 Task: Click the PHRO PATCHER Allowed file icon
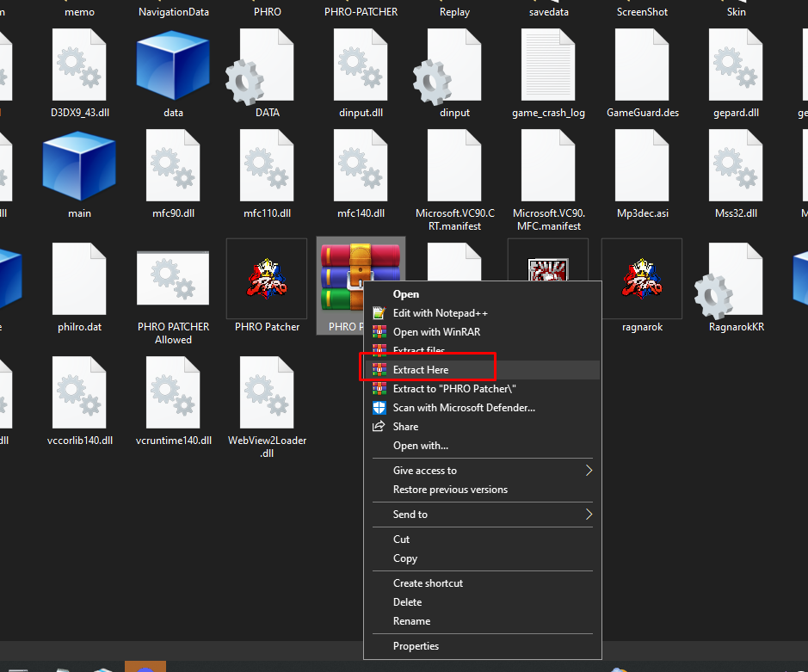click(173, 280)
